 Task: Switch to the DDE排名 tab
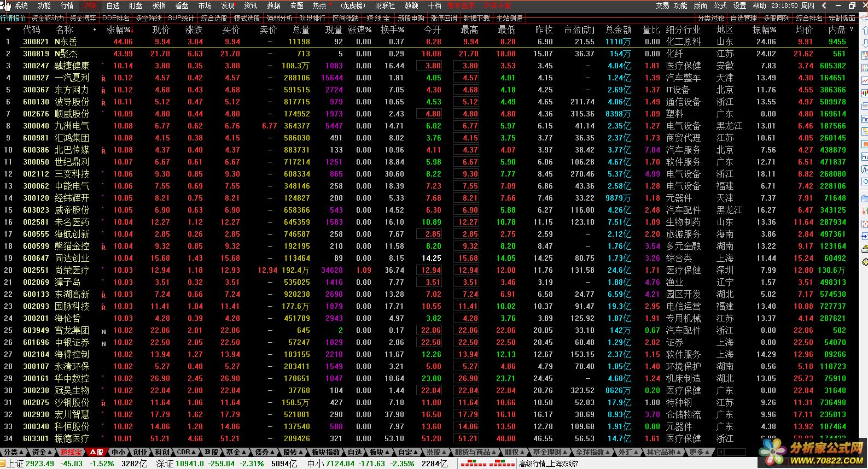coord(116,18)
